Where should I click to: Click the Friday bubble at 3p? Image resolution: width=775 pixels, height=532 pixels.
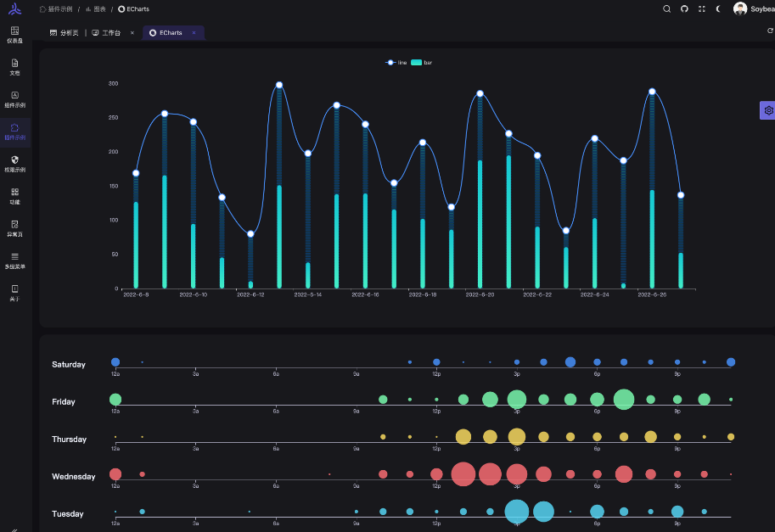point(516,399)
